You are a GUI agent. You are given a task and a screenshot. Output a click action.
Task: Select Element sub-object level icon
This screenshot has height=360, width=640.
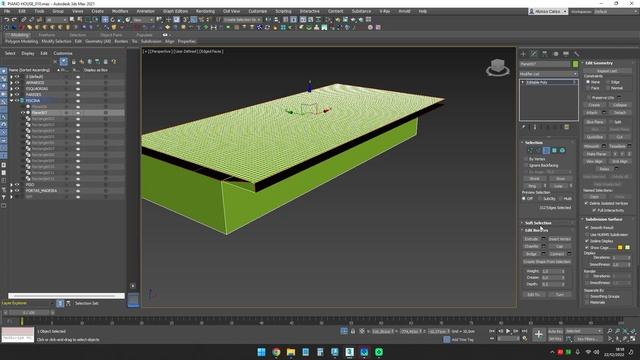(562, 151)
